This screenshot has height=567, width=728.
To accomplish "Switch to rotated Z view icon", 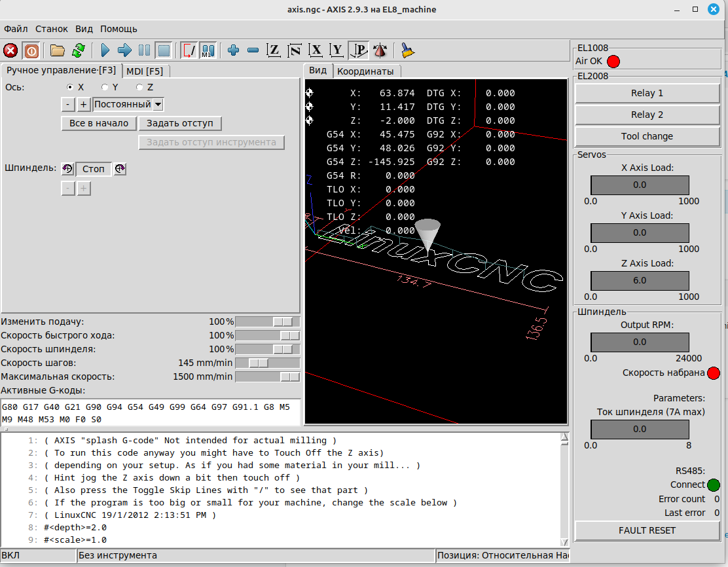I will tap(295, 50).
